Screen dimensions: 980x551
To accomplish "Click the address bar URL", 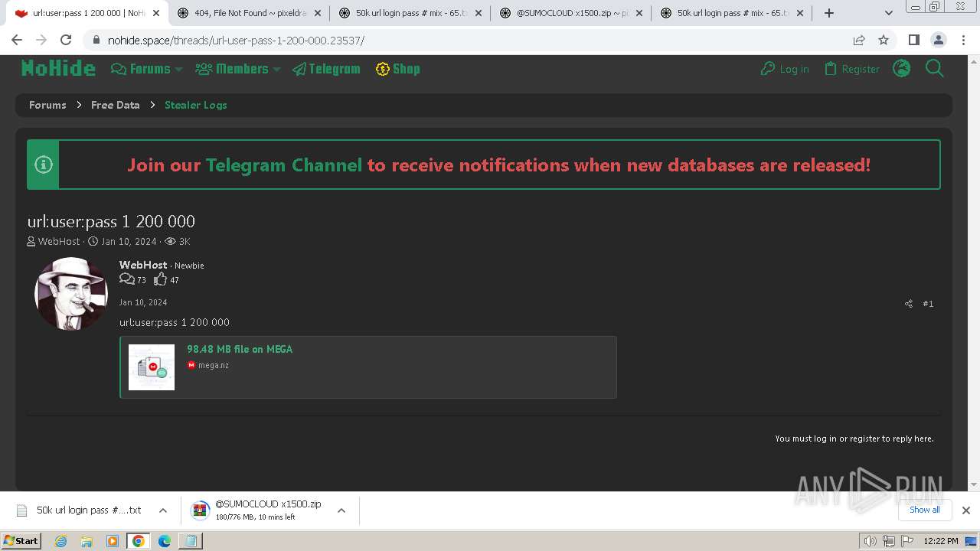I will [236, 41].
